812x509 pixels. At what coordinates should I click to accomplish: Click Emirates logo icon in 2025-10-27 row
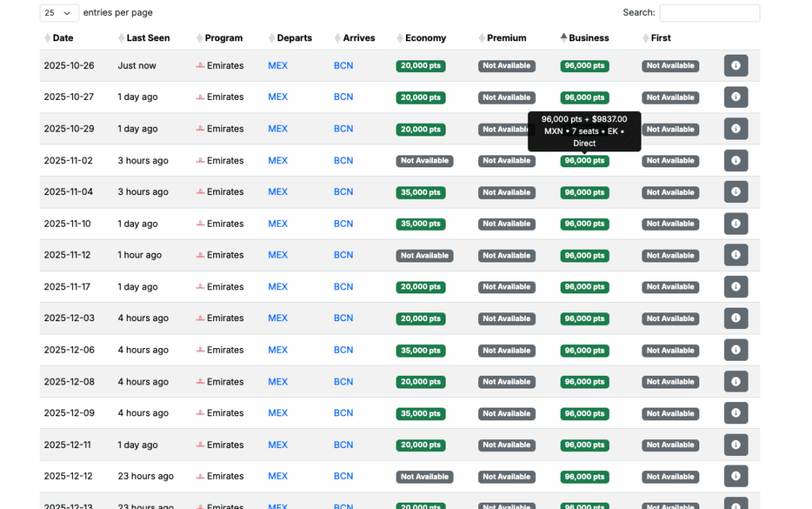click(201, 98)
